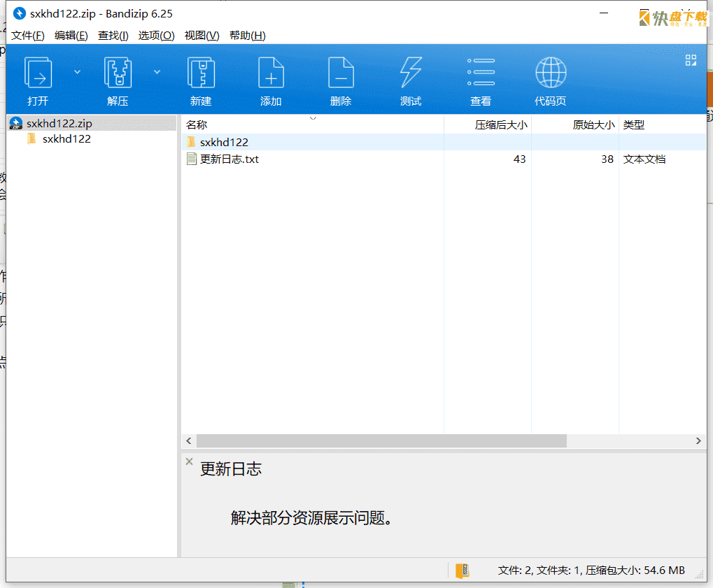
Task: Click the original size value 38
Action: (607, 159)
